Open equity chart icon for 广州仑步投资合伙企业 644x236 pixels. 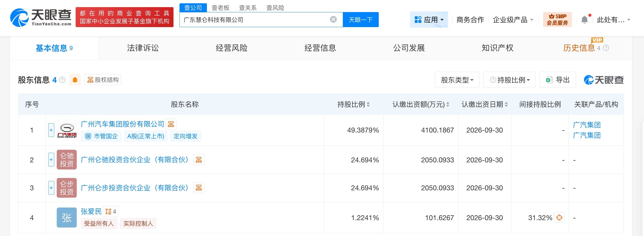coord(199,188)
